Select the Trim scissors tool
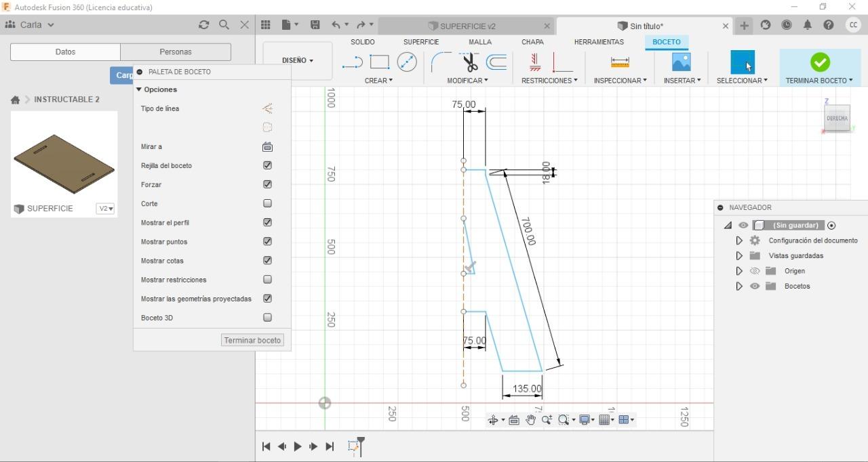868x462 pixels. pyautogui.click(x=469, y=62)
